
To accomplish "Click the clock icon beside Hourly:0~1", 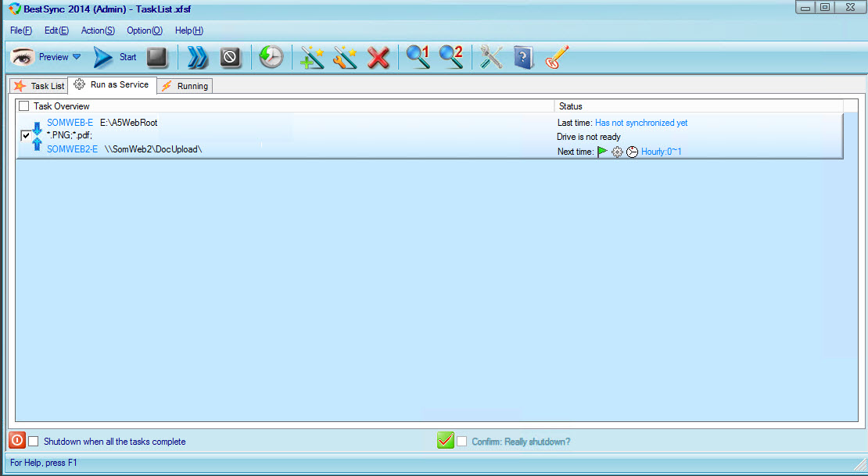I will (x=632, y=152).
